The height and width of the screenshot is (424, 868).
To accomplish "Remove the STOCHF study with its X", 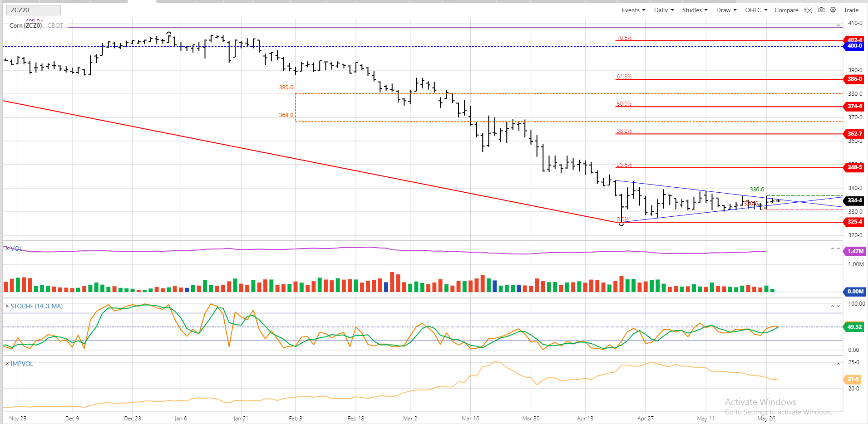I will (x=7, y=306).
